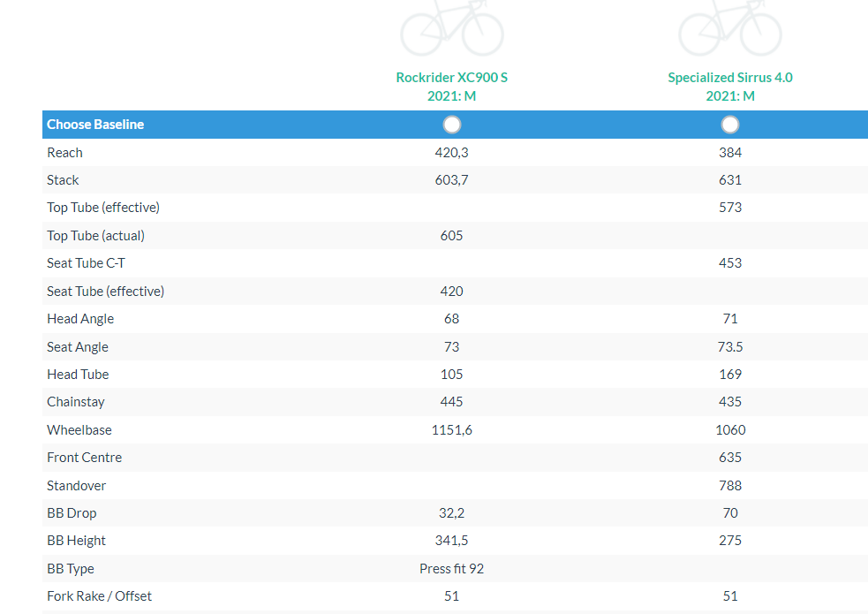Click the Rockrider Fork Rake value 51
The image size is (868, 614).
(452, 596)
